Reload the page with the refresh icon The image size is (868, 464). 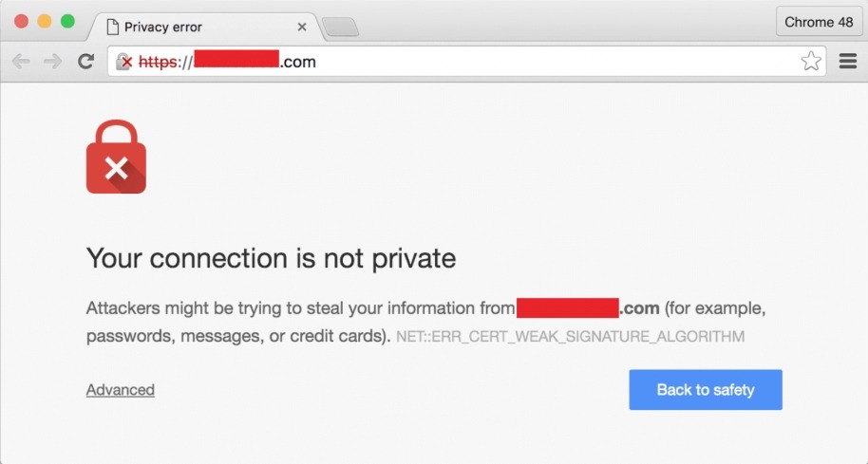click(x=85, y=61)
